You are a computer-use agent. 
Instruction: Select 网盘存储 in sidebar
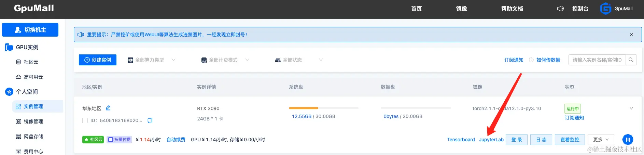point(33,137)
